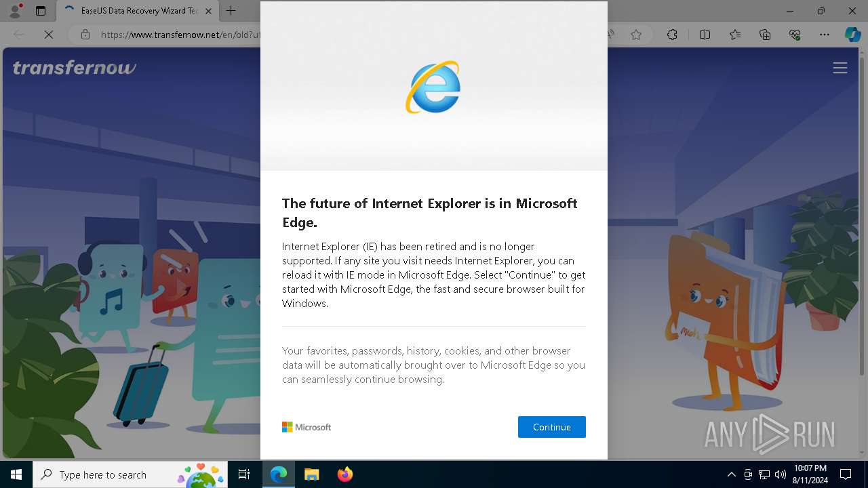The width and height of the screenshot is (868, 488).
Task: Open the tab actions menu icon
Action: (x=41, y=11)
